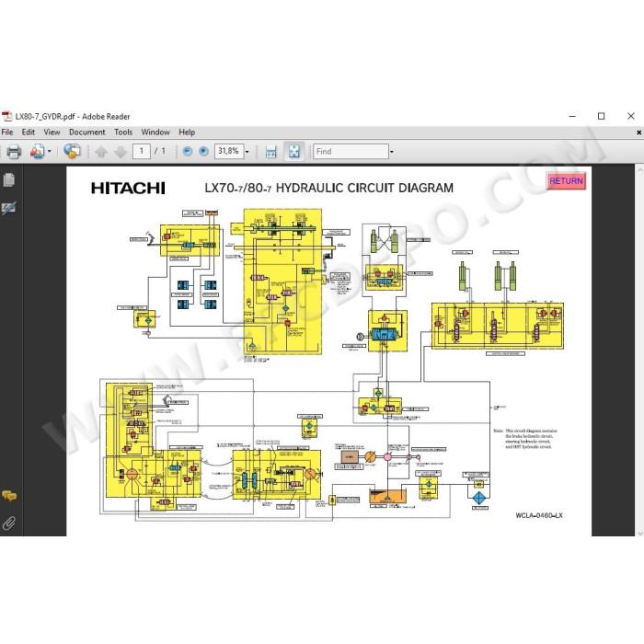Open the Create PDF online icon
Screen dimensions: 644x644
[x=37, y=152]
